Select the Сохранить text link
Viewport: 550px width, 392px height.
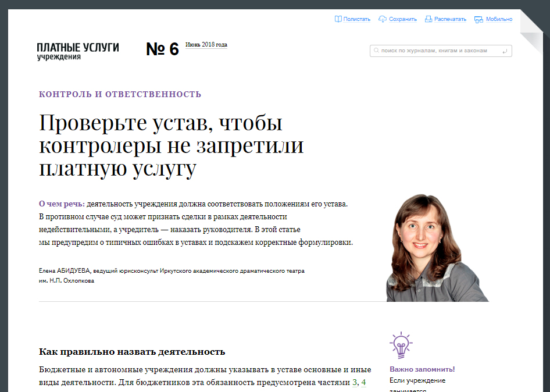point(403,19)
